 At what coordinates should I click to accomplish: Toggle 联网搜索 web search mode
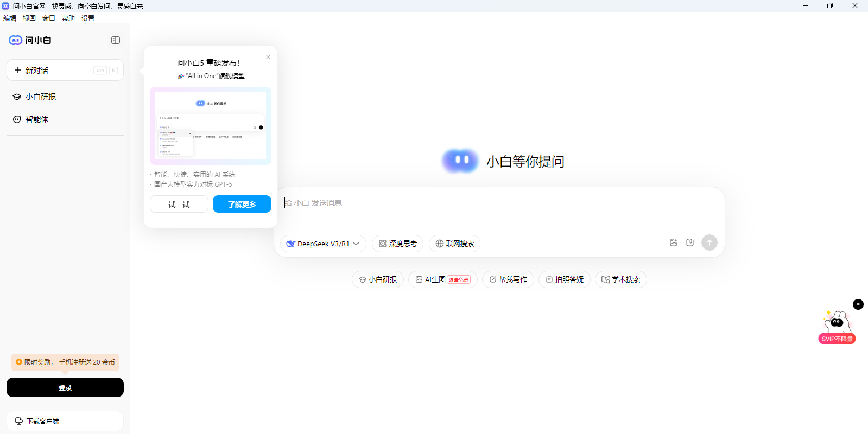454,244
